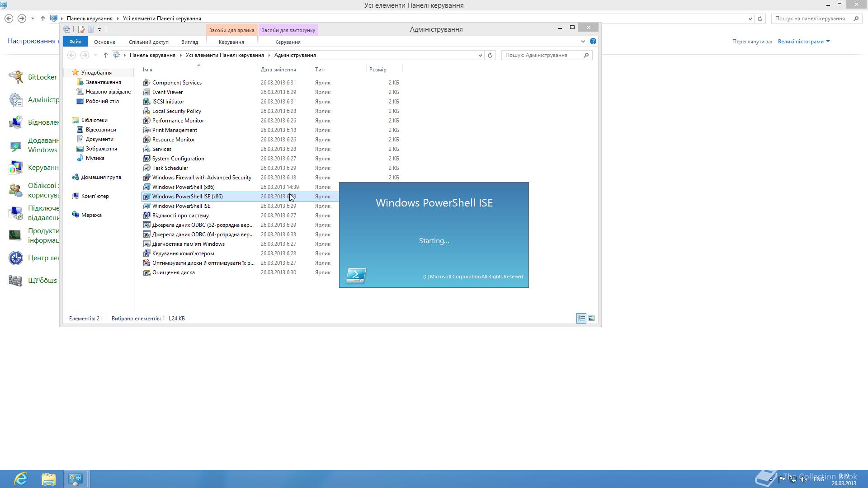Open the Control Panel address bar dropdown
The width and height of the screenshot is (868, 488).
[x=750, y=19]
